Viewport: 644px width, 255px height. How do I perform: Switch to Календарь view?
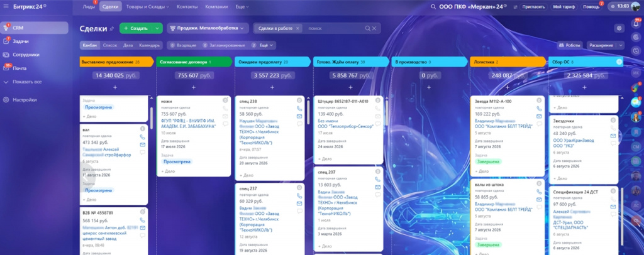tap(149, 45)
